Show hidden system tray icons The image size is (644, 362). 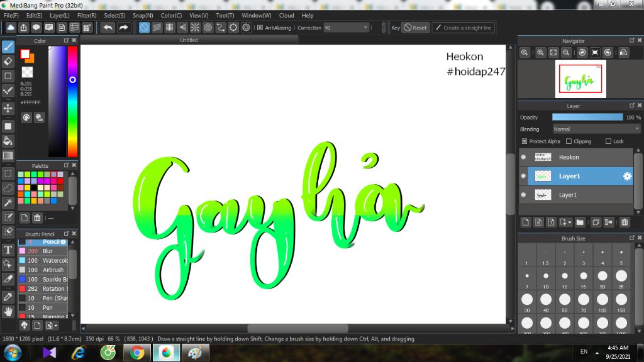(597, 352)
